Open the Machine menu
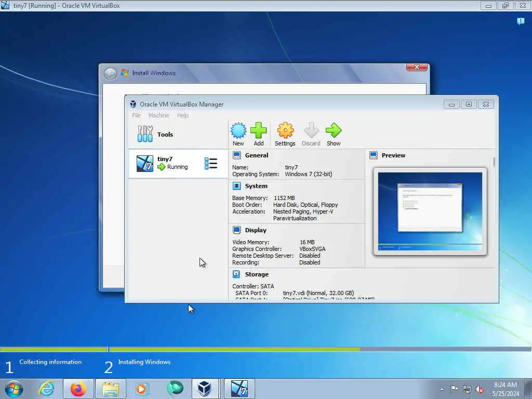532x399 pixels. [x=159, y=115]
